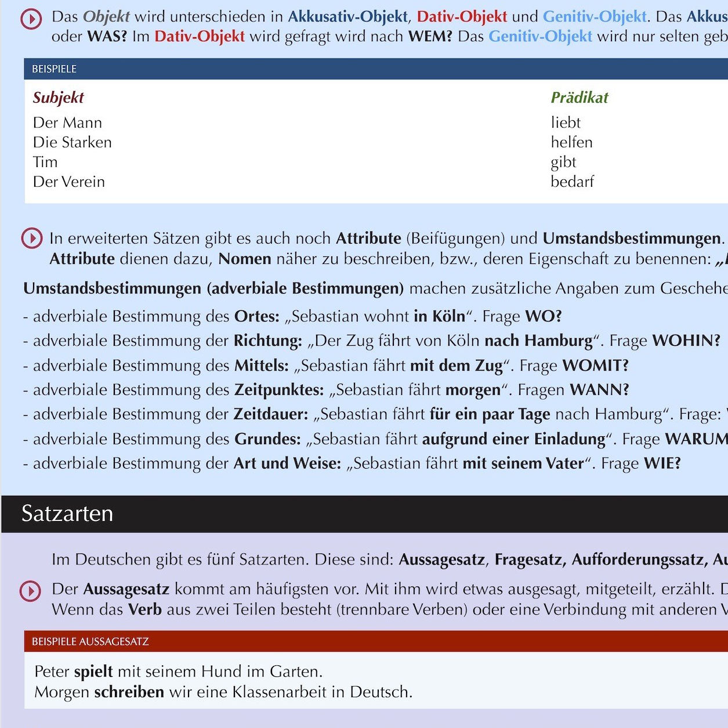Click the bold term "Zeitpunktes:"
Viewport: 728px width, 728px height.
279,390
